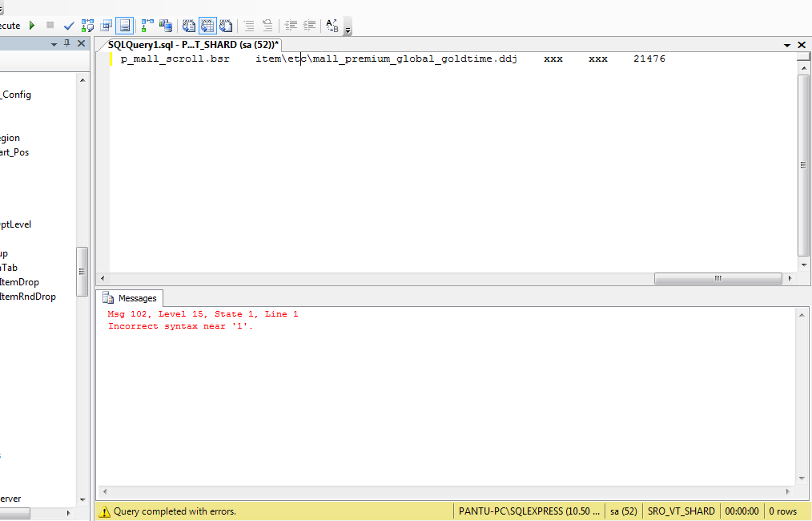Click the editor horizontal scrollbar thumb
The image size is (812, 521).
coord(718,278)
